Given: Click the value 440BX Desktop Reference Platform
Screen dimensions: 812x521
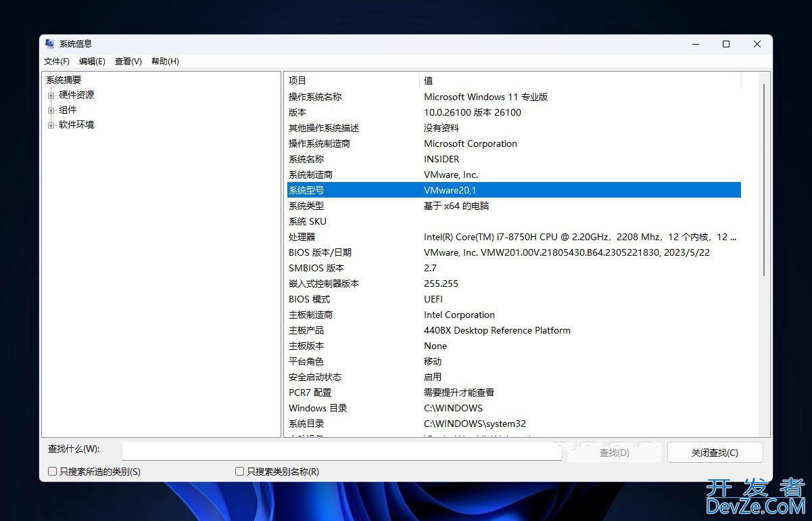Looking at the screenshot, I should [x=497, y=330].
